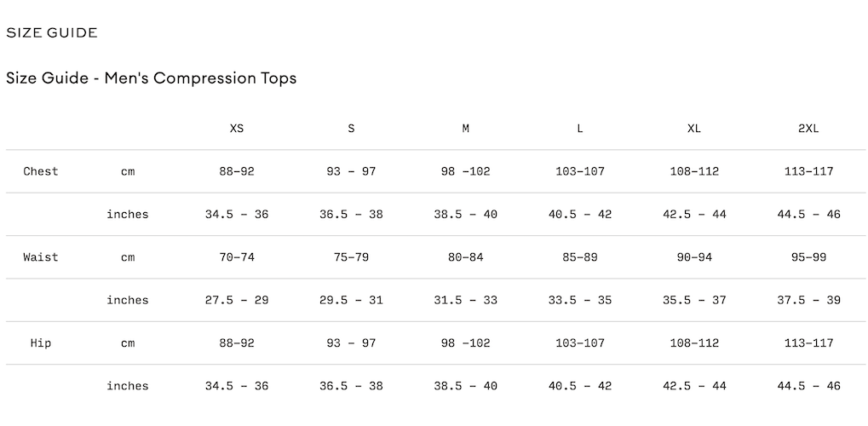Select the XL column header
Image resolution: width=868 pixels, height=426 pixels.
[694, 129]
